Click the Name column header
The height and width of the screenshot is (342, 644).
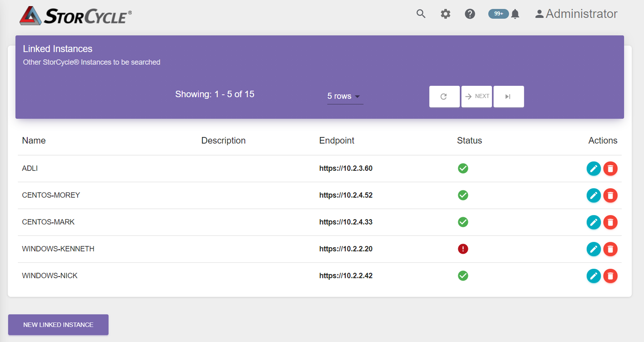tap(34, 140)
